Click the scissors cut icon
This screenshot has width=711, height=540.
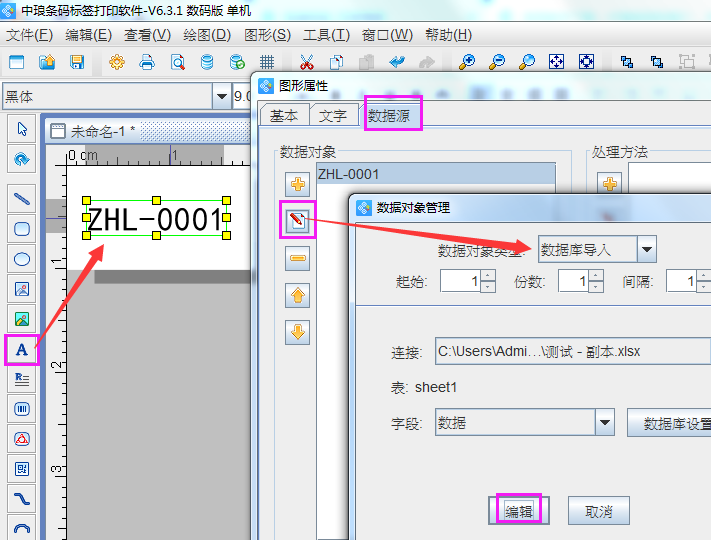pyautogui.click(x=307, y=61)
